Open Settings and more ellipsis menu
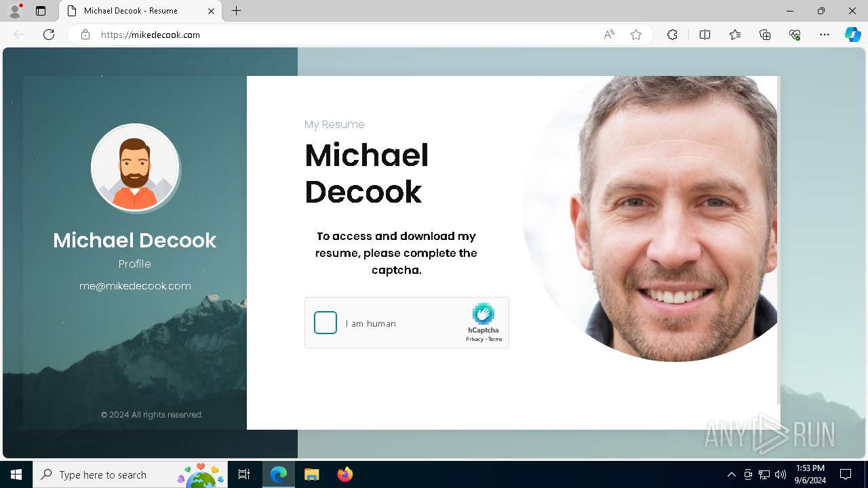 coord(825,35)
